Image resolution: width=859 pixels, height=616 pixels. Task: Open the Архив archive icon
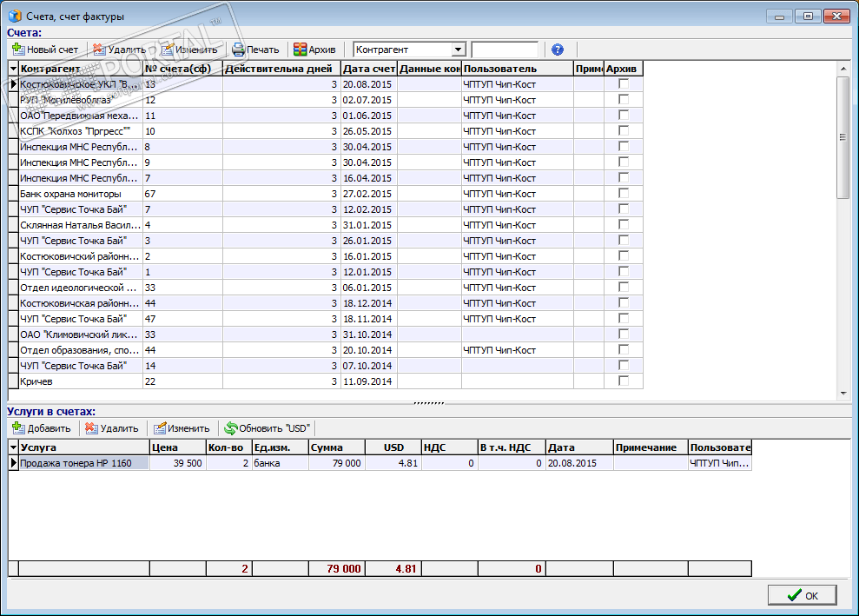(x=300, y=50)
